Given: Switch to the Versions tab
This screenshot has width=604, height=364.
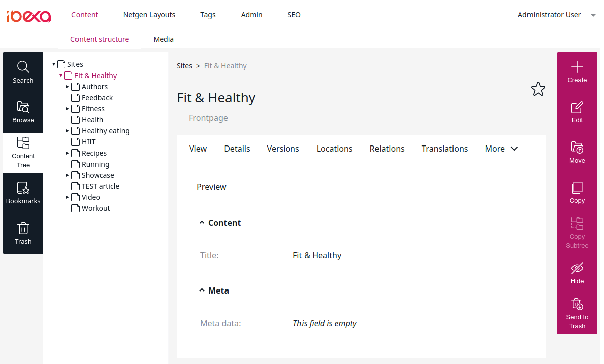Looking at the screenshot, I should tap(283, 149).
